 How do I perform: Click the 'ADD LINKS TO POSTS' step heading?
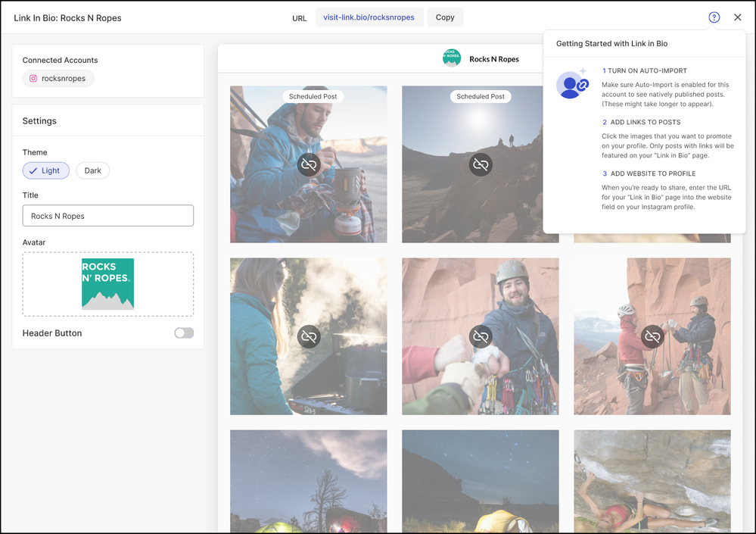642,122
